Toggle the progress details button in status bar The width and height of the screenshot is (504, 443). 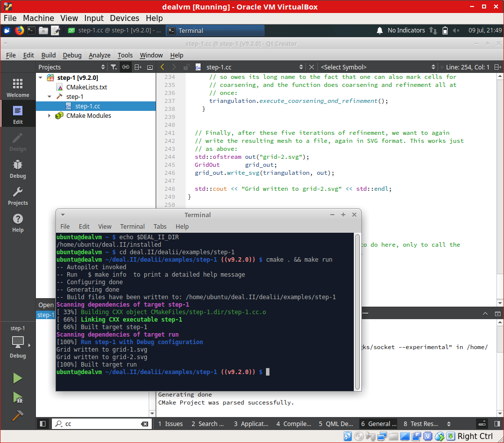coord(482,424)
